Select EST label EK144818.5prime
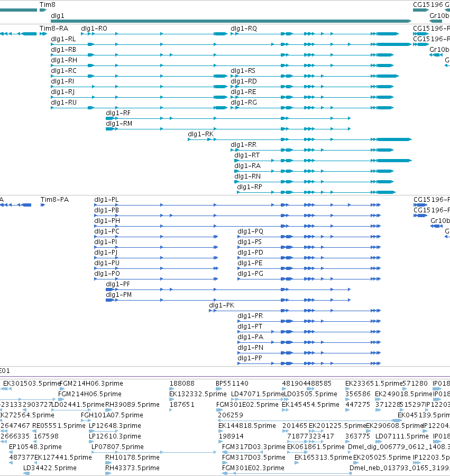 tap(247, 426)
